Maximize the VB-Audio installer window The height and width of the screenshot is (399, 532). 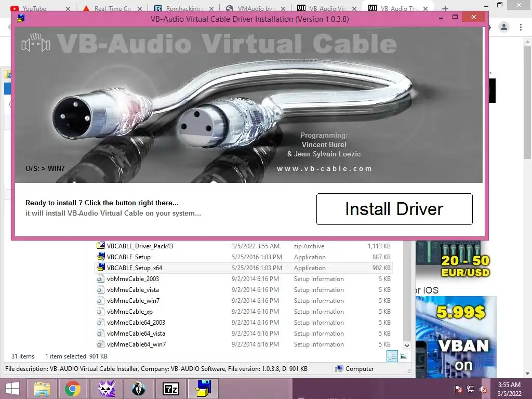point(455,17)
